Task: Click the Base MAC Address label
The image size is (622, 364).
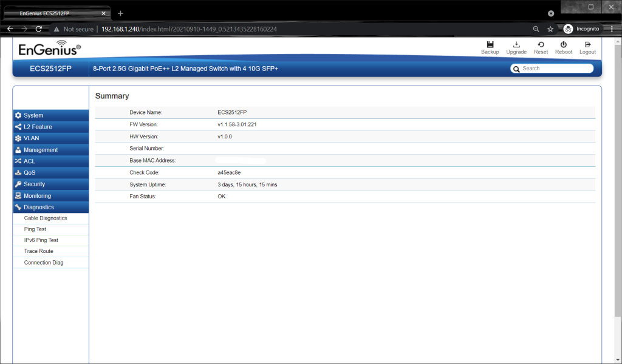Action: pyautogui.click(x=152, y=160)
